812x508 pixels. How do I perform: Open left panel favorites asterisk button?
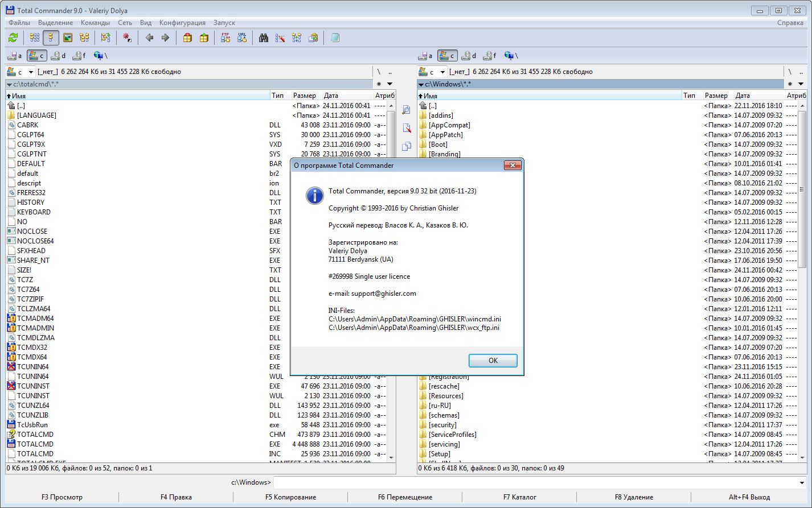coord(379,84)
